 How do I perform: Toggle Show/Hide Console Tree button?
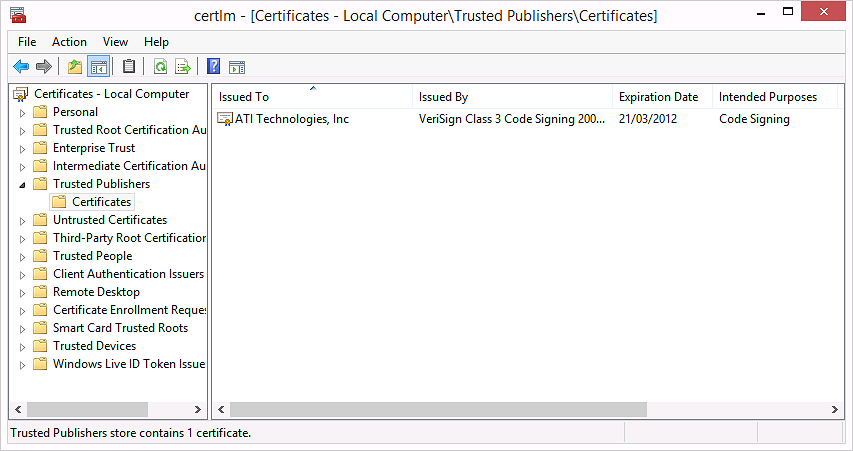98,67
